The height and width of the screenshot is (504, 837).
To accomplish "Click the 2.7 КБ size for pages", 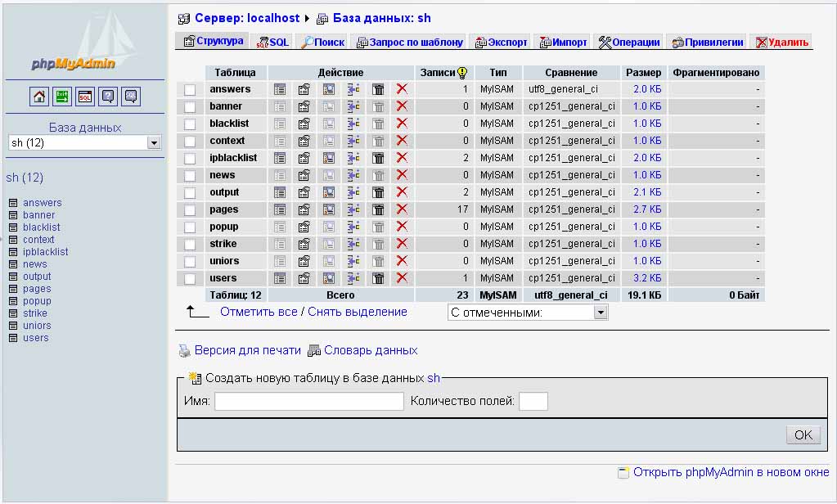I will point(647,209).
